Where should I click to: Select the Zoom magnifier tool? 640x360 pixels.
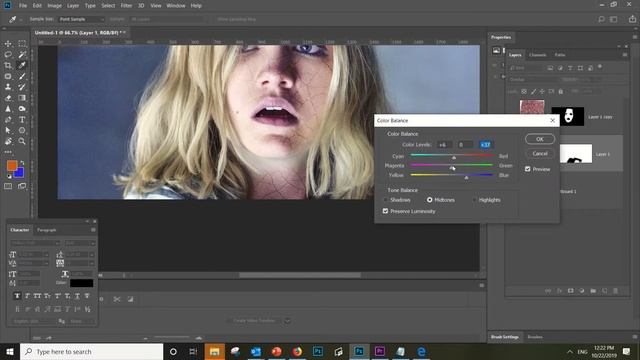[x=22, y=141]
